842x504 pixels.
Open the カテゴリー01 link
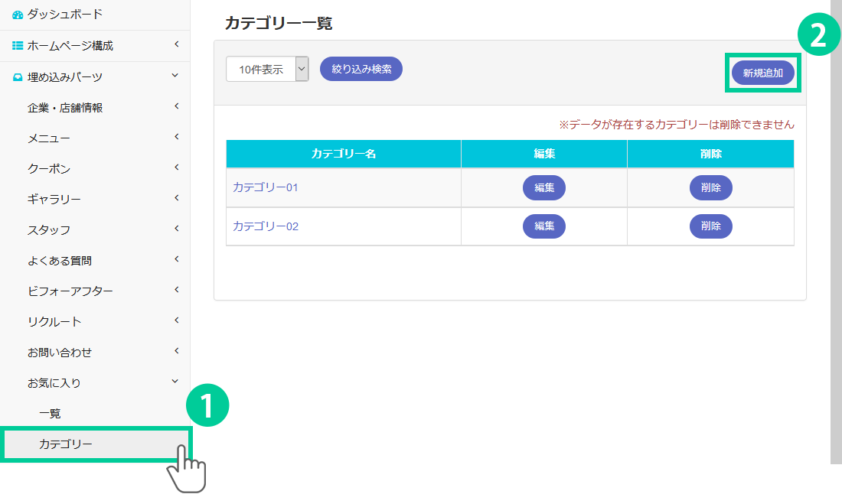(266, 187)
